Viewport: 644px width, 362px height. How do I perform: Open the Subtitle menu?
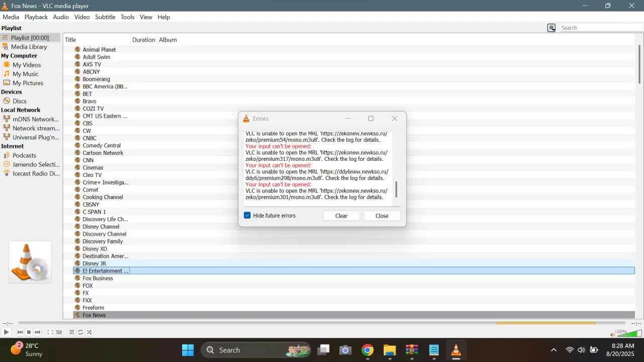pos(105,17)
